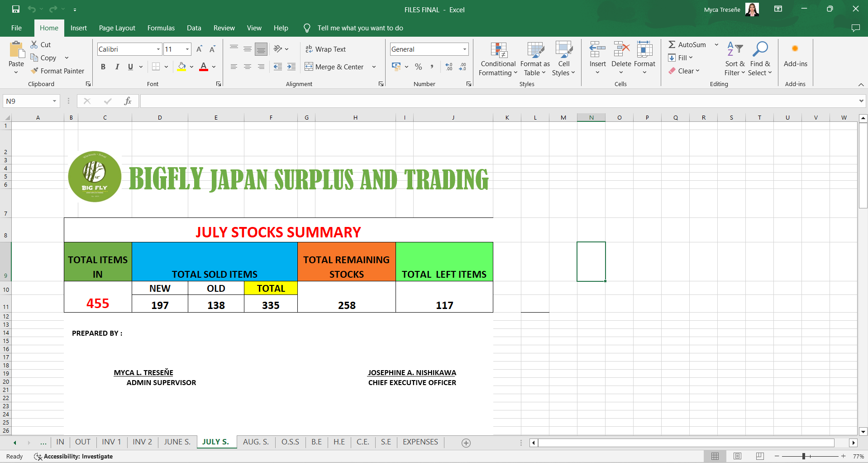The image size is (868, 463).
Task: Copy the selected cells
Action: 44,58
